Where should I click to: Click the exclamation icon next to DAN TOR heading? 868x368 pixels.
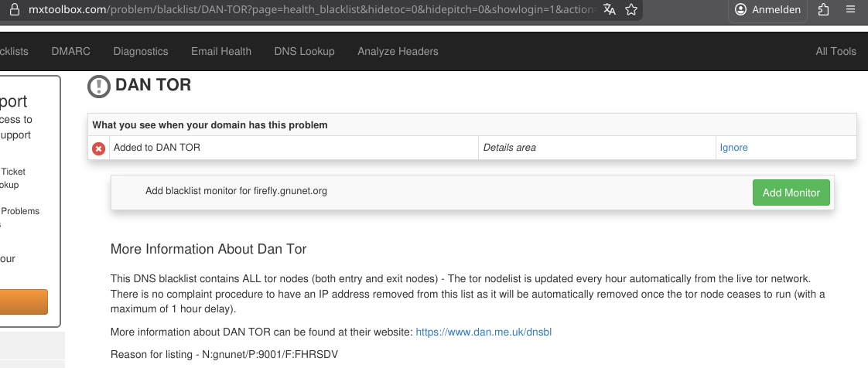tap(99, 87)
